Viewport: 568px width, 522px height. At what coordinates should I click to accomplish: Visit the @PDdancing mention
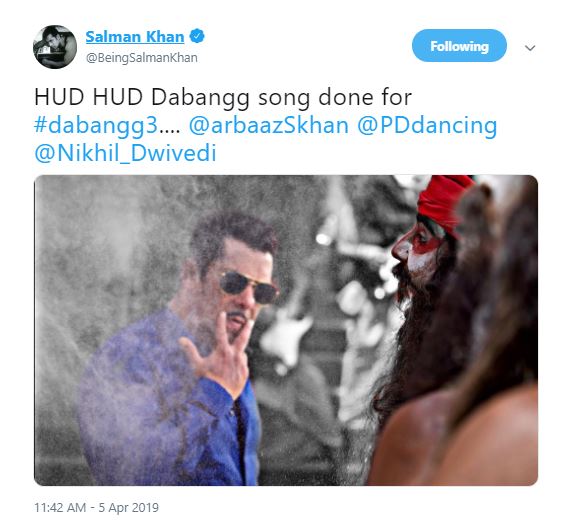tap(427, 126)
